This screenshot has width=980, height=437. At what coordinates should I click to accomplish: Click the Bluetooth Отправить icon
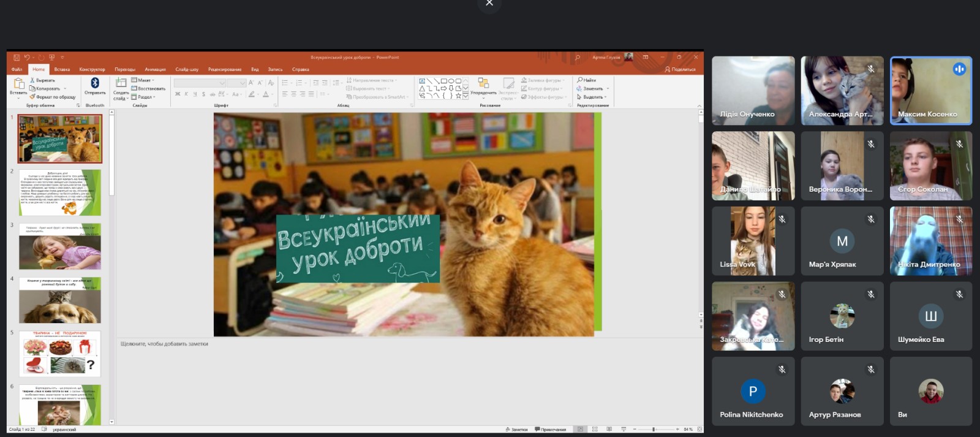click(95, 83)
